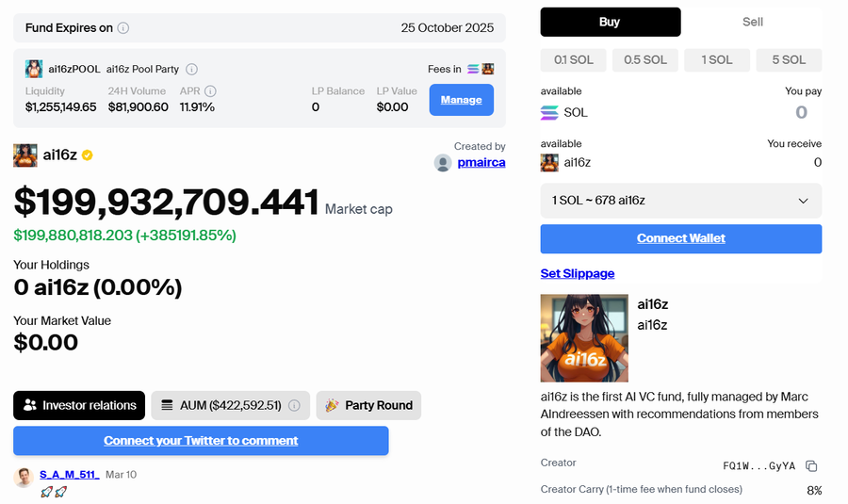Screen dimensions: 848x504
Task: Copy the creator address FQ1W...GyYA
Action: (811, 466)
